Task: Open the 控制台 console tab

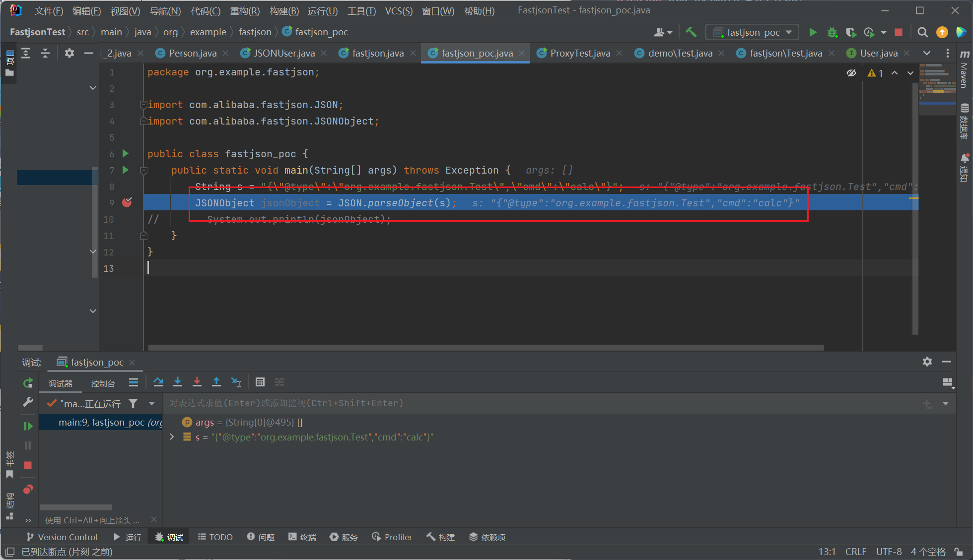Action: coord(103,383)
